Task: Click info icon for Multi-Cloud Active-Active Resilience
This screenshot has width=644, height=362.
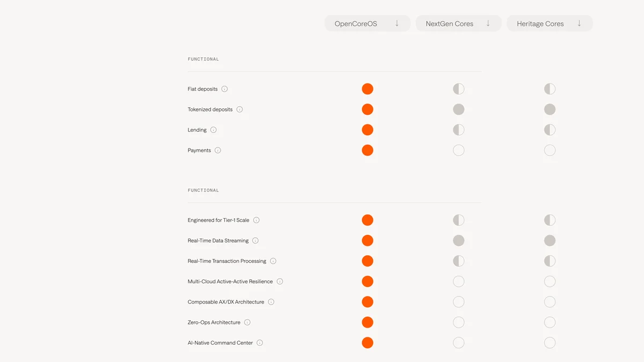Action: (x=280, y=282)
